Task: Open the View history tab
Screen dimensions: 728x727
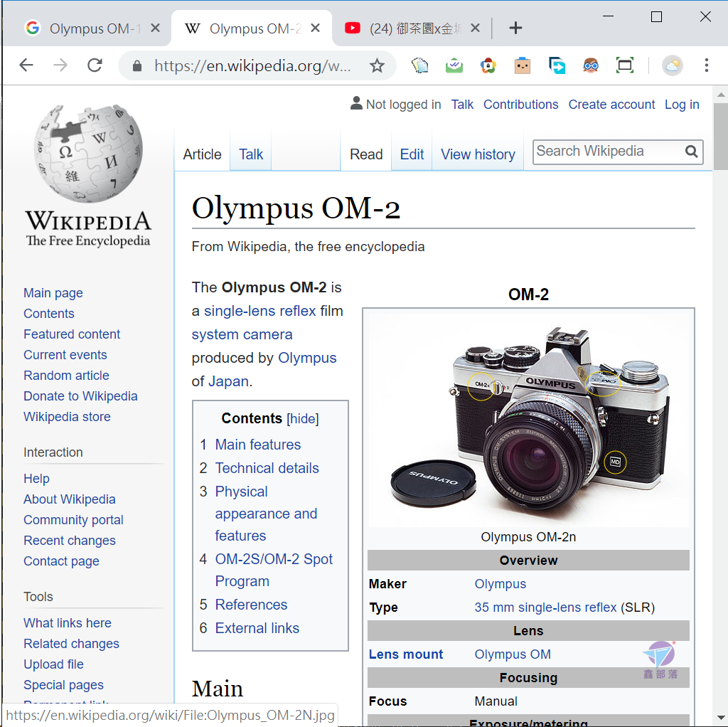Action: 478,154
